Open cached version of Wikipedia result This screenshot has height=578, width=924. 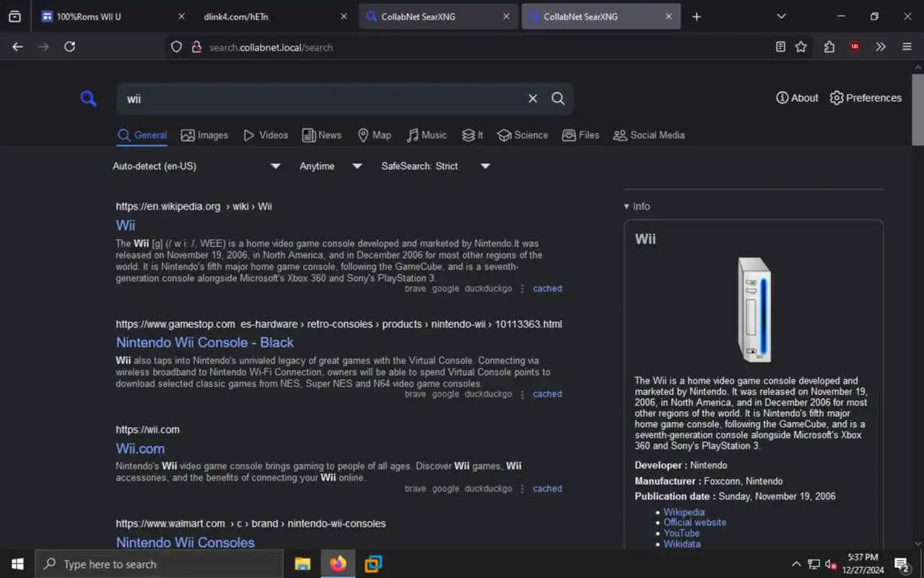pyautogui.click(x=547, y=288)
